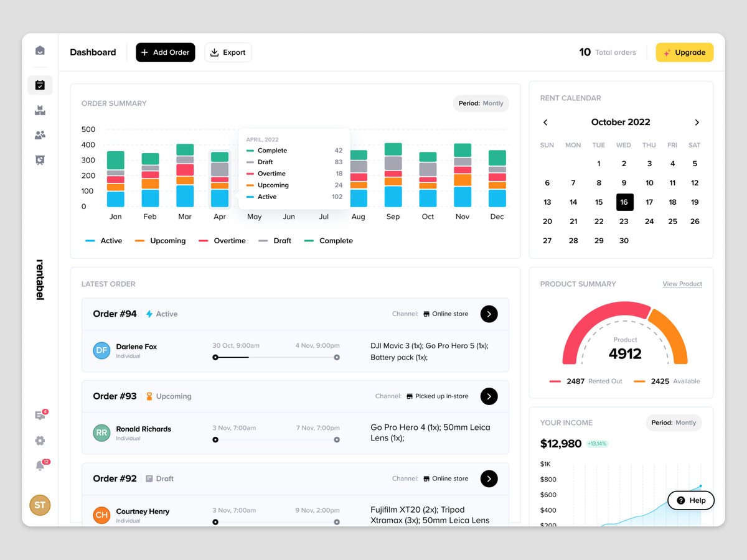Open Your Income period dropdown
This screenshot has height=560, width=747.
(674, 422)
